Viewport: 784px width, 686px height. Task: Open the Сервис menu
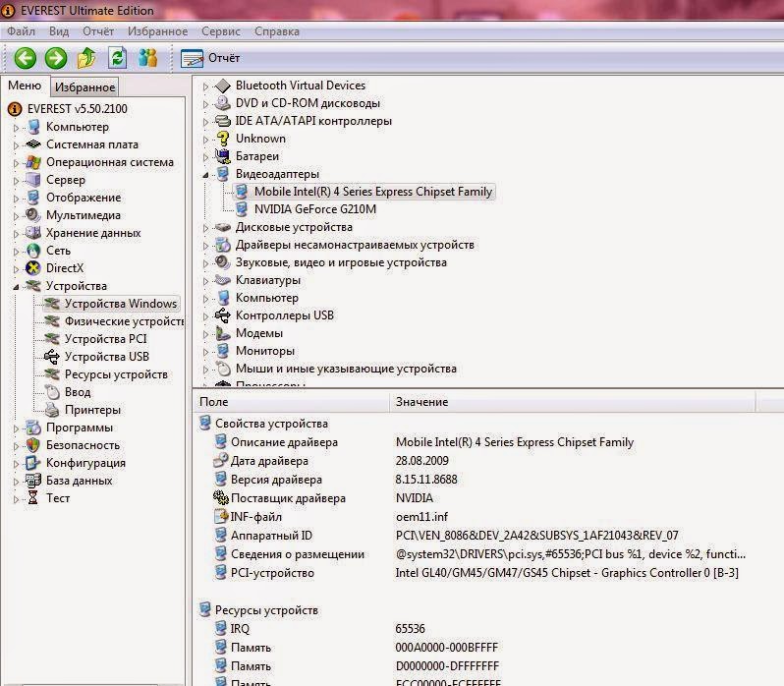pyautogui.click(x=221, y=31)
